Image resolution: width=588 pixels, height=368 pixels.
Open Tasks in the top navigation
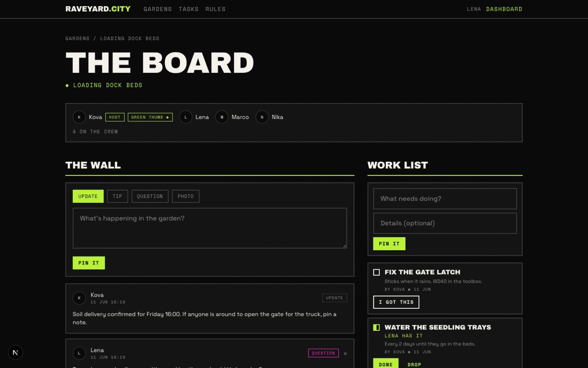189,9
